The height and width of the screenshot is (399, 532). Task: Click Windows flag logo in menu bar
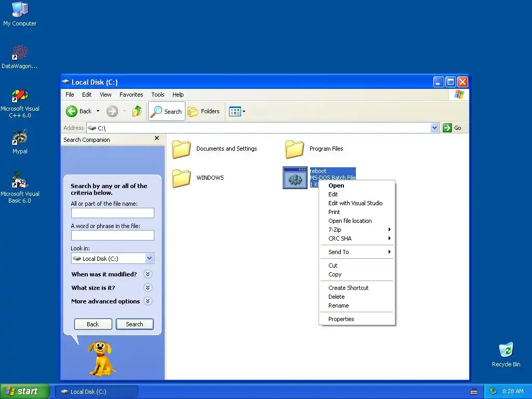click(459, 95)
